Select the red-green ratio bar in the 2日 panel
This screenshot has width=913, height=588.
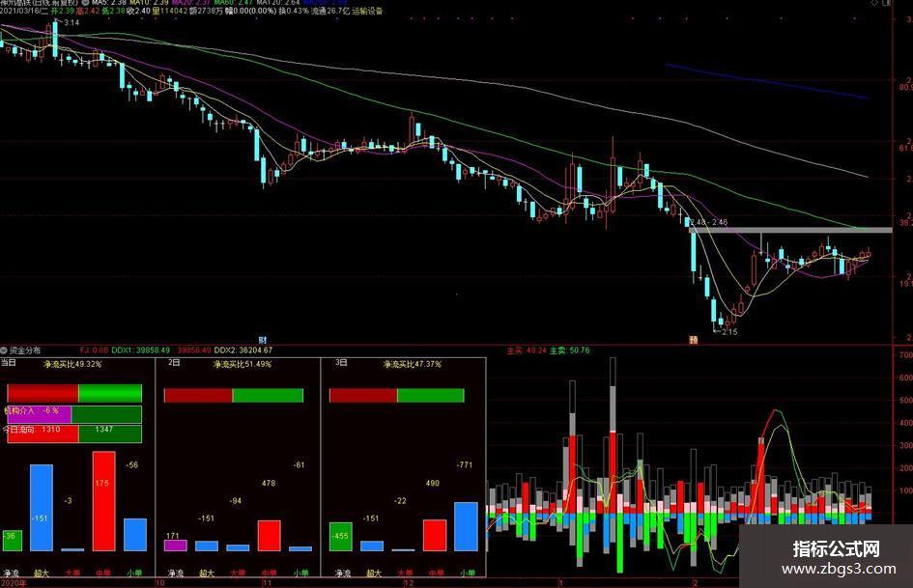(234, 395)
